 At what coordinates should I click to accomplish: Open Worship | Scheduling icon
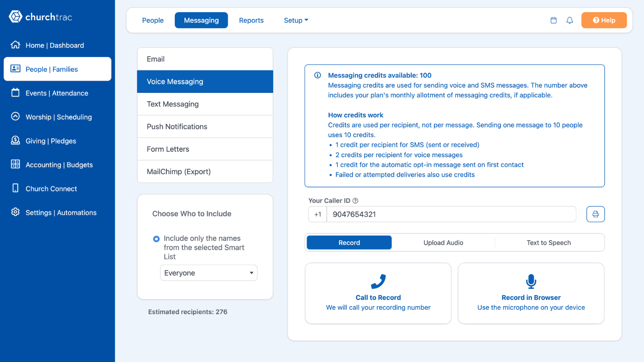15,117
